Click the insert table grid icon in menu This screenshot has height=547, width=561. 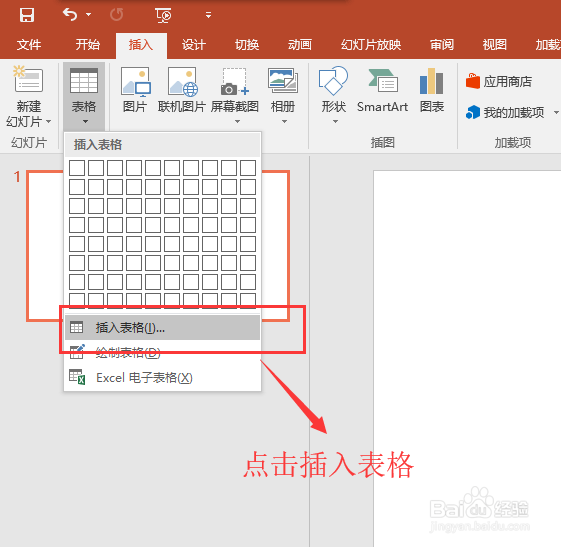tap(77, 327)
